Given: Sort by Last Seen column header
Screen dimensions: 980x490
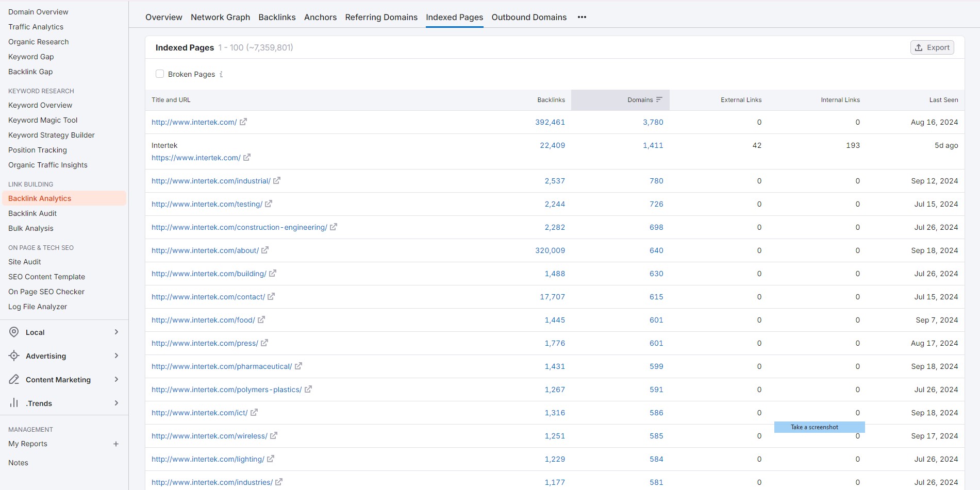Looking at the screenshot, I should coord(943,100).
